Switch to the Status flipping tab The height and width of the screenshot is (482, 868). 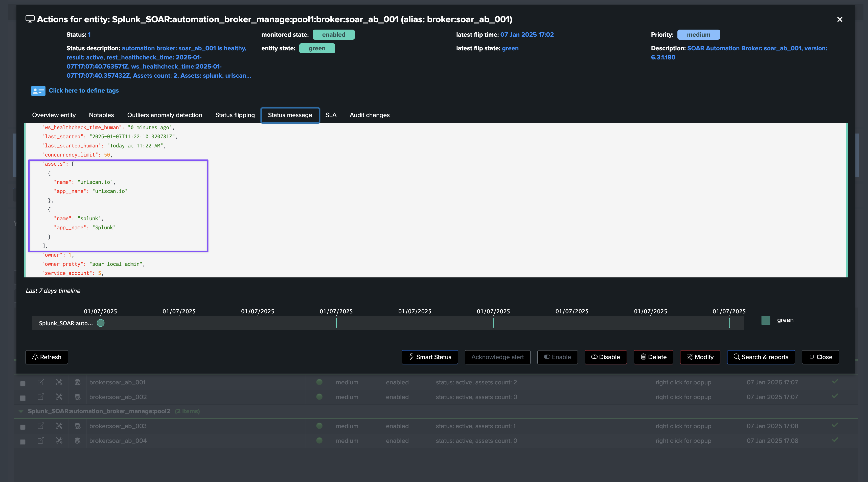235,115
